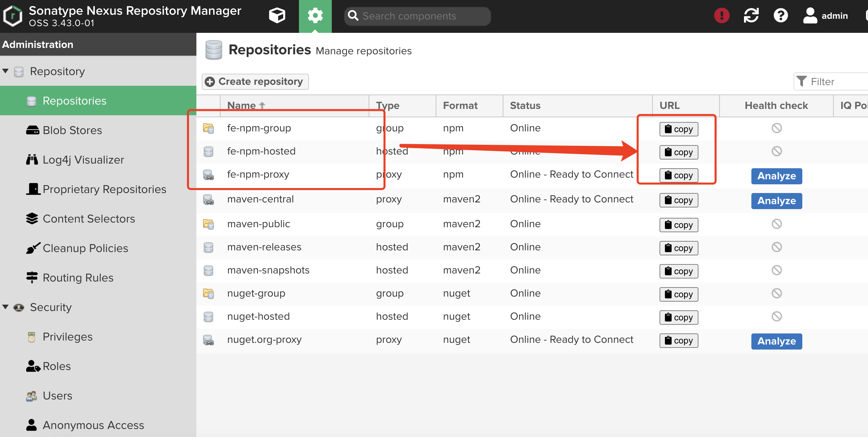Open Log4j Visualizer in the sidebar
Screen dimensions: 868x437
point(98,160)
